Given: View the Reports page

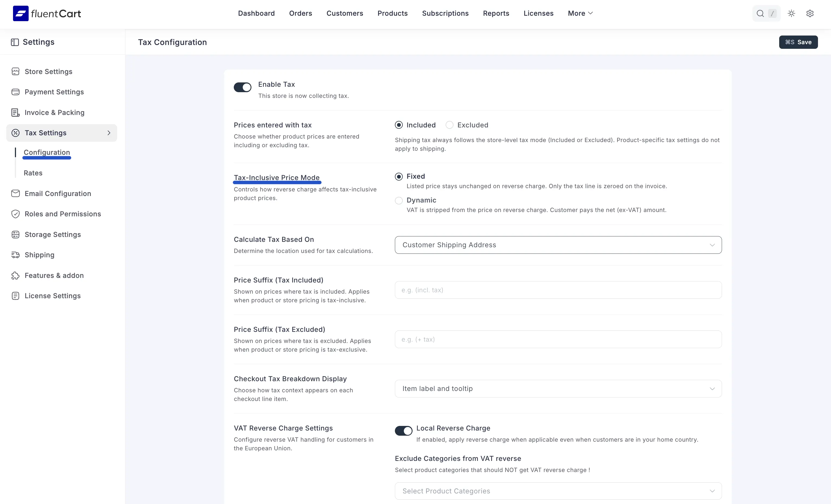Looking at the screenshot, I should (496, 14).
